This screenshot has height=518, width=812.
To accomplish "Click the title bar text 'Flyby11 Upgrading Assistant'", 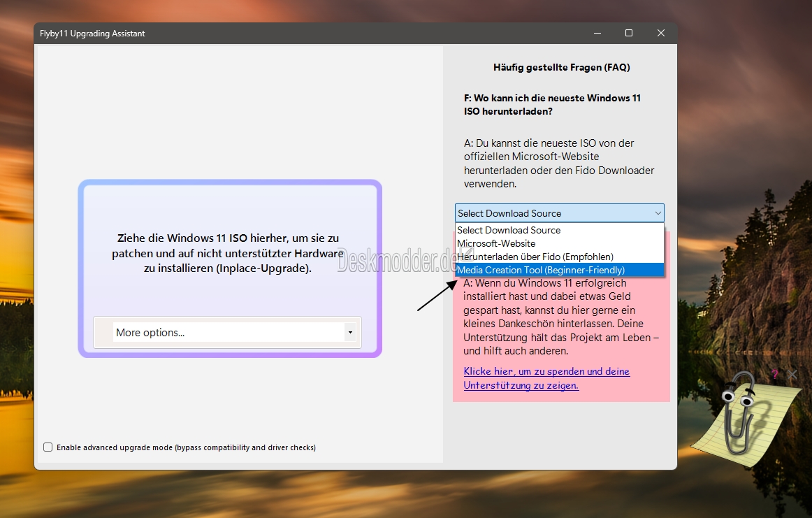I will pos(92,34).
